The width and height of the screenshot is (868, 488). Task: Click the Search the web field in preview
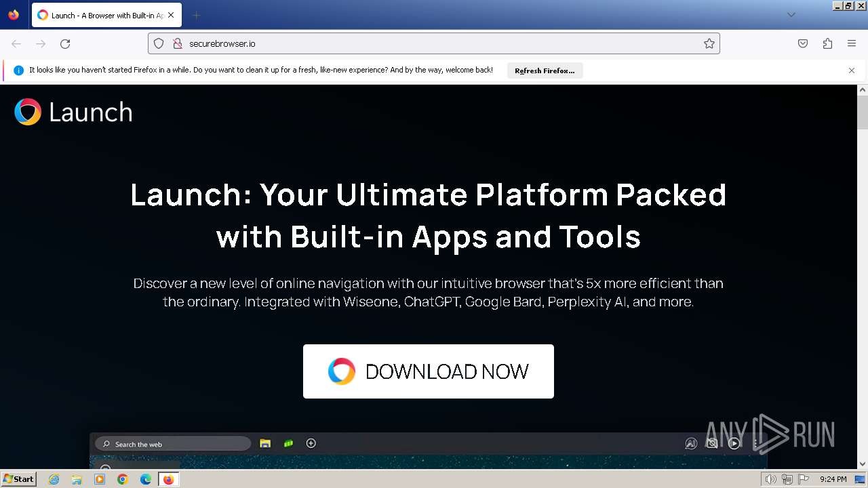coord(173,444)
